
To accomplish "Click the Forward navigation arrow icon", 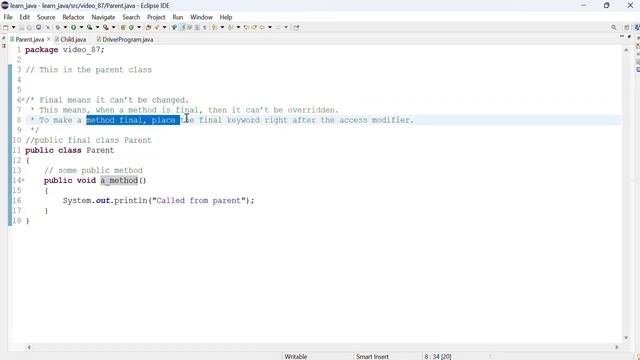I will pos(278,27).
